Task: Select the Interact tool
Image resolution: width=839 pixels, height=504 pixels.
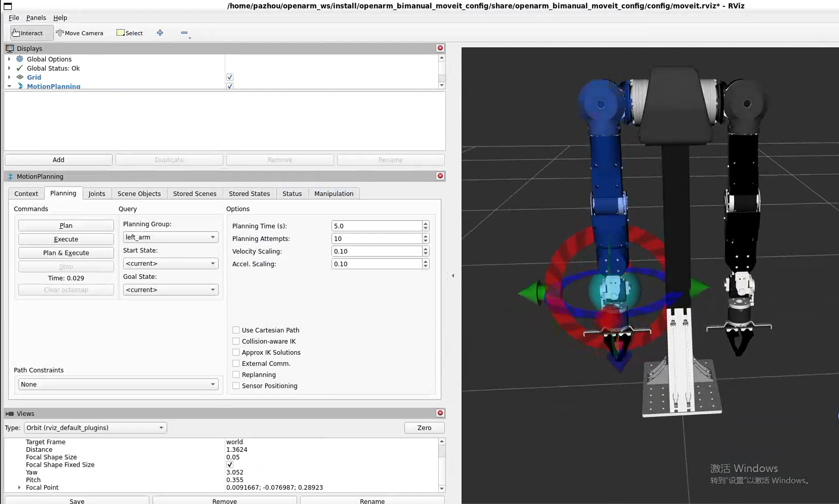Action: [28, 33]
